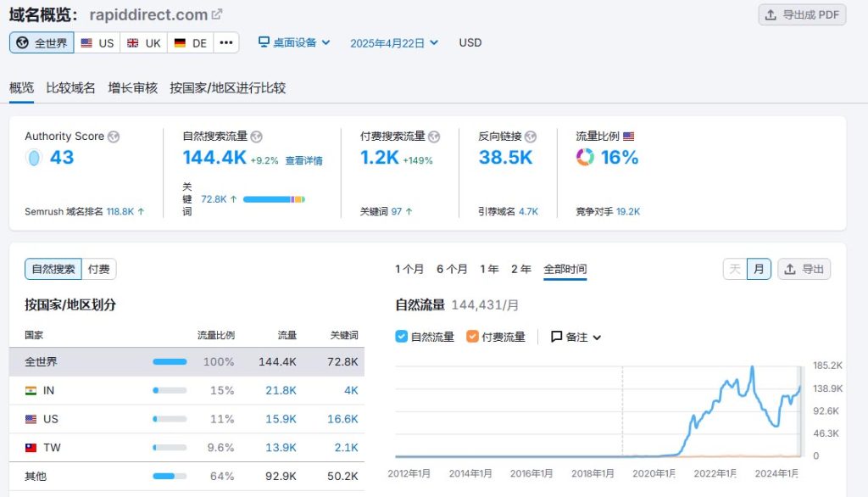Image resolution: width=868 pixels, height=497 pixels.
Task: Select the 全世界 database button
Action: (42, 42)
